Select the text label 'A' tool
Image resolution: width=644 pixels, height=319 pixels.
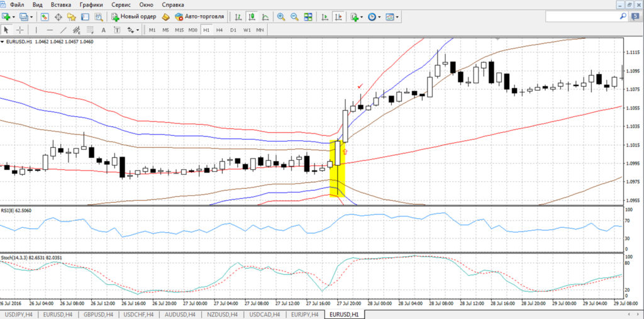tap(104, 30)
